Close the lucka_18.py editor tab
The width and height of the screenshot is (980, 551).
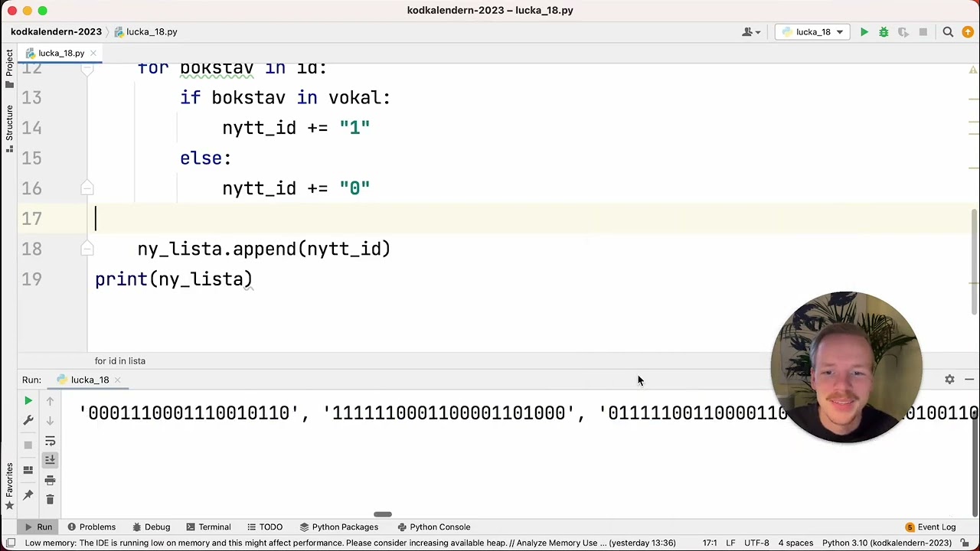point(93,54)
